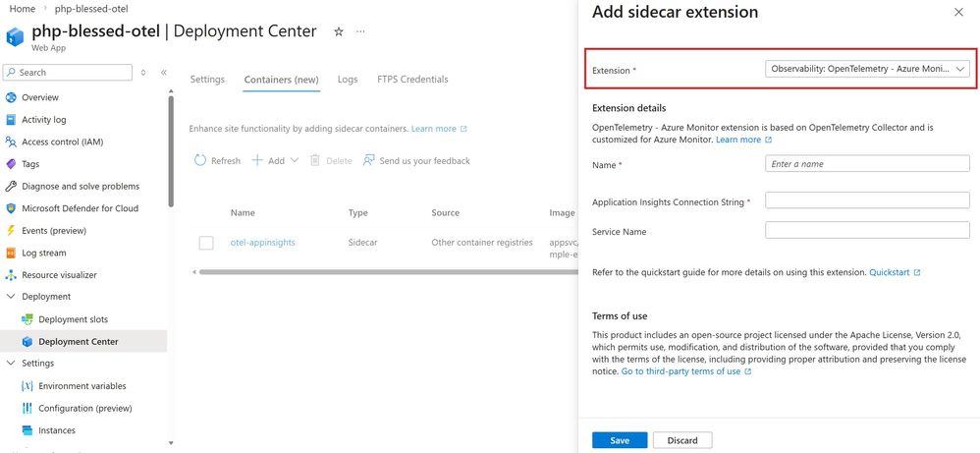This screenshot has height=453, width=980.
Task: Open the Access control (IAM) page
Action: pyautogui.click(x=62, y=142)
